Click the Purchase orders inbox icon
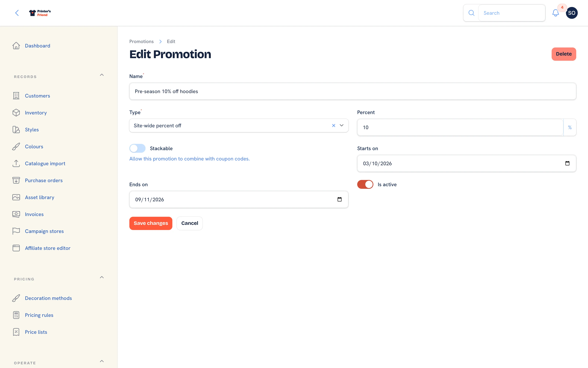The height and width of the screenshot is (368, 588). [16, 180]
